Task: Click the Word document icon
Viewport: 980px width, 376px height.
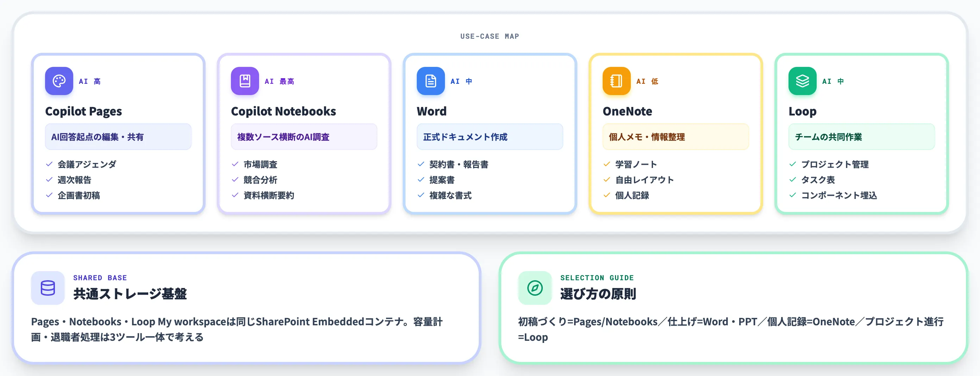Action: click(x=431, y=81)
